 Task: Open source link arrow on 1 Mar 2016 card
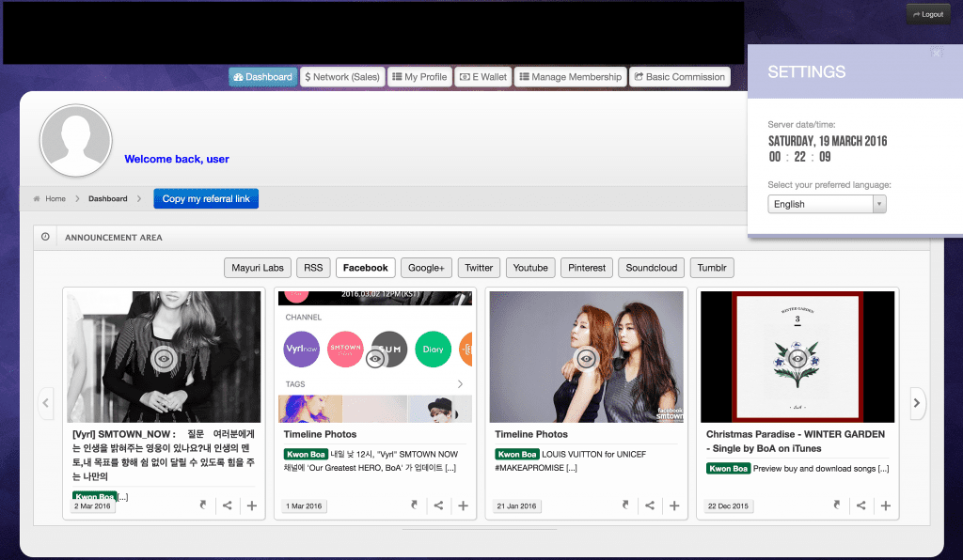coord(415,506)
